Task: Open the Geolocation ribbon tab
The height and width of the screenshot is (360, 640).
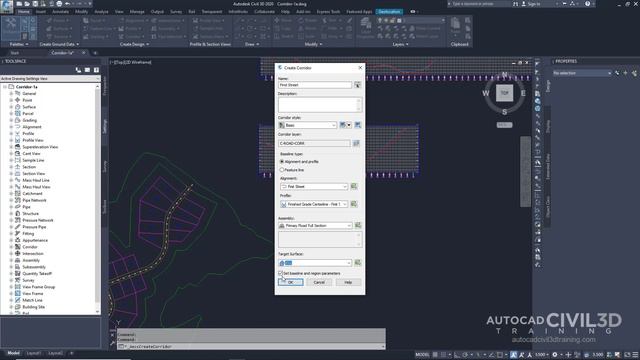Action: coord(389,12)
